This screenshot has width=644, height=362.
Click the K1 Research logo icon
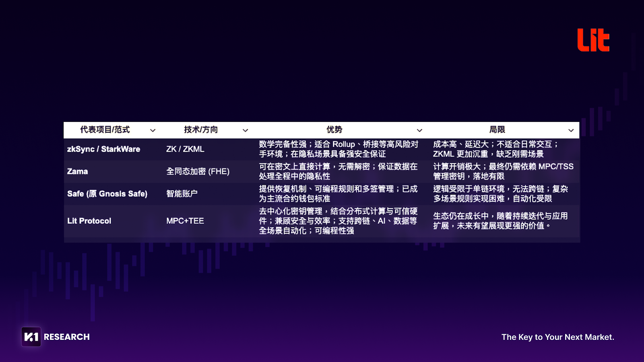coord(31,337)
